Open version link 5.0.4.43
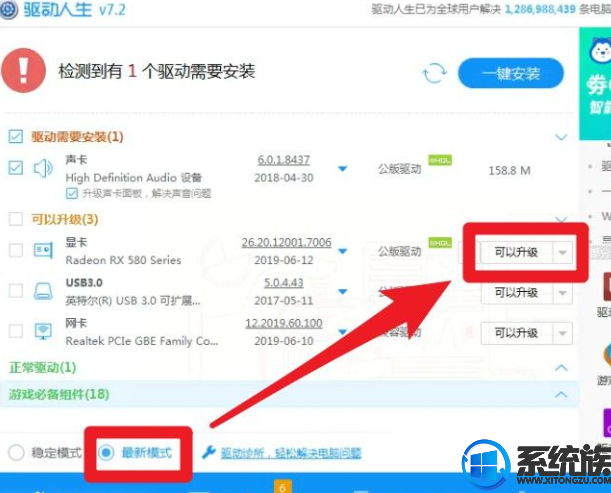The image size is (611, 493). coord(284,283)
